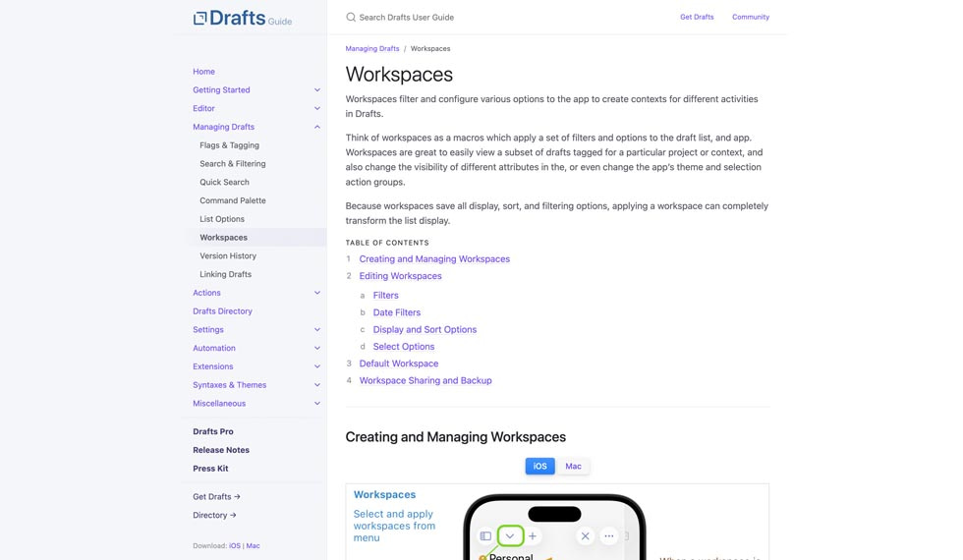Click the Settings sidebar label
963x560 pixels.
pyautogui.click(x=208, y=329)
